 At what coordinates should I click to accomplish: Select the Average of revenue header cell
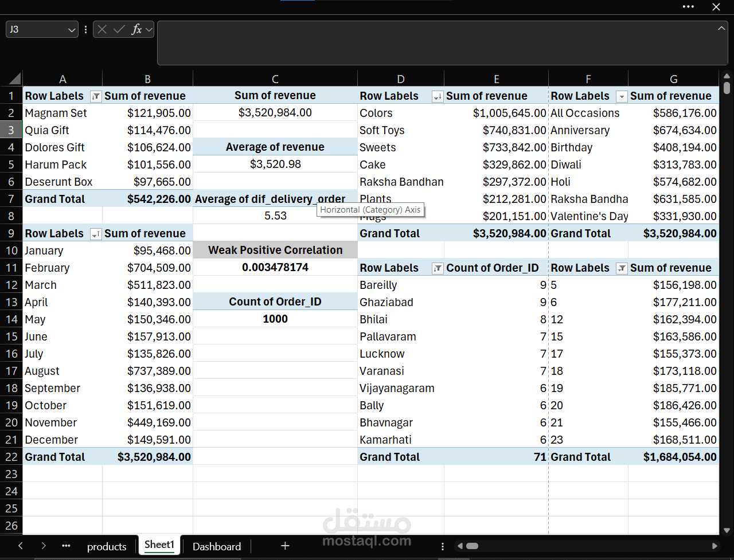tap(275, 147)
